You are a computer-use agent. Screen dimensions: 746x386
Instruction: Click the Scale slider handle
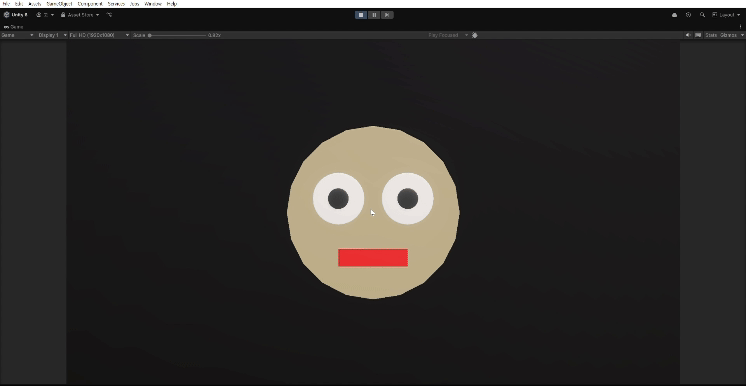click(149, 35)
